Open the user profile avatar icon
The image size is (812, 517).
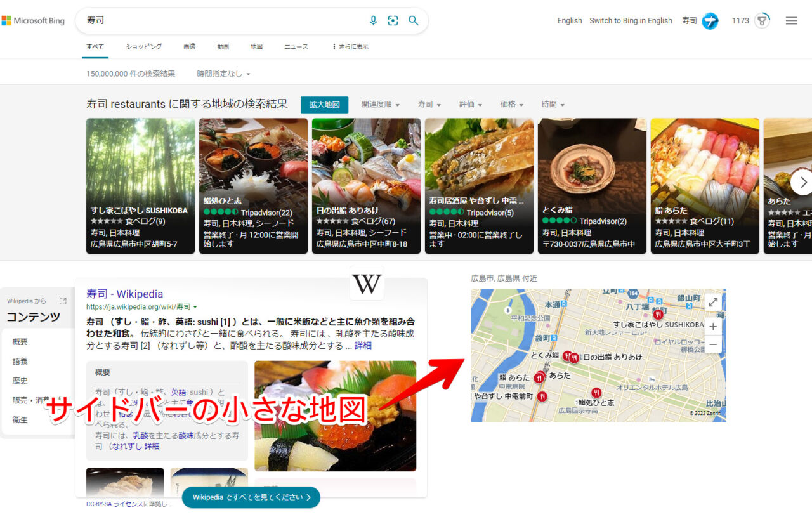coord(710,21)
